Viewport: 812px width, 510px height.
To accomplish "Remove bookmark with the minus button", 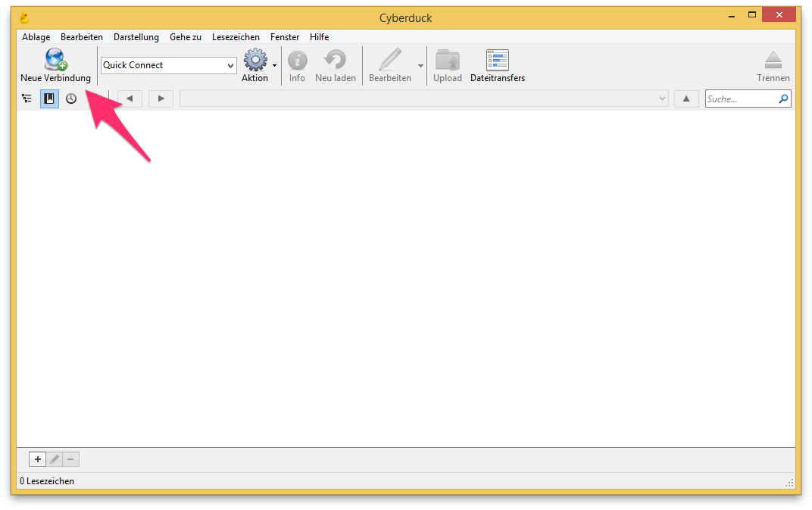I will tap(70, 459).
